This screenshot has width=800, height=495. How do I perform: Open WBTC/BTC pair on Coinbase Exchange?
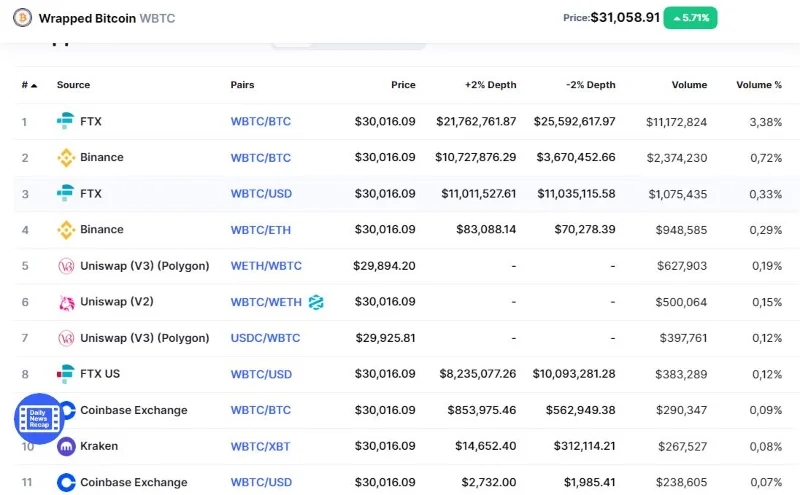coord(261,410)
